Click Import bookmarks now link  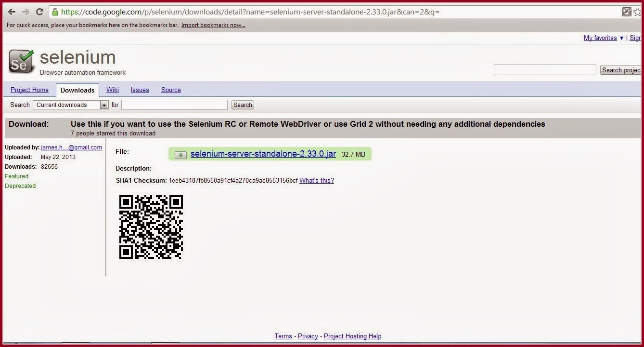tap(213, 25)
